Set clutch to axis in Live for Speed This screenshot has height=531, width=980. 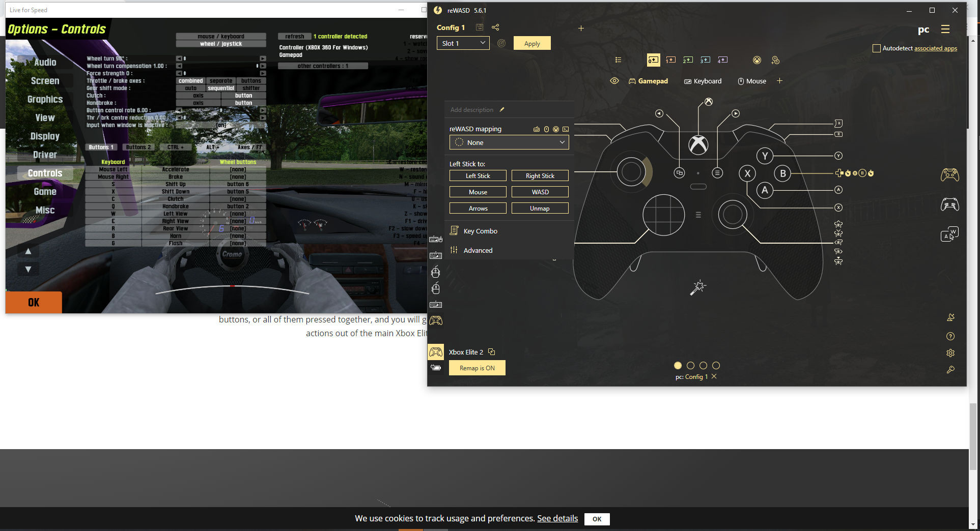point(198,96)
